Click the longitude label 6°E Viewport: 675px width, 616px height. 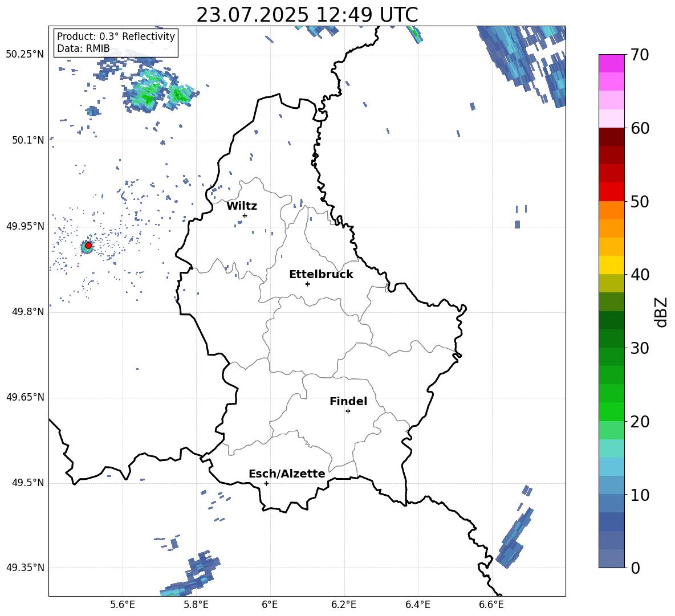tap(270, 605)
